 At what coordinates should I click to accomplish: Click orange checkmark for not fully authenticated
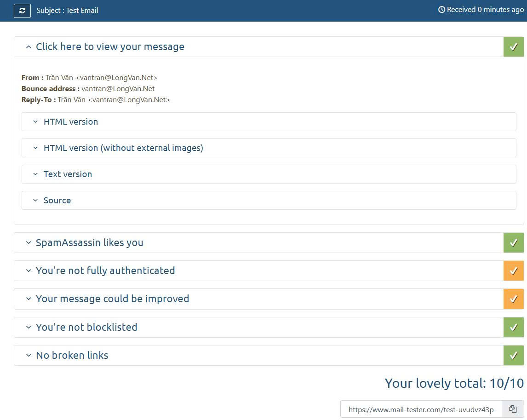pos(514,271)
